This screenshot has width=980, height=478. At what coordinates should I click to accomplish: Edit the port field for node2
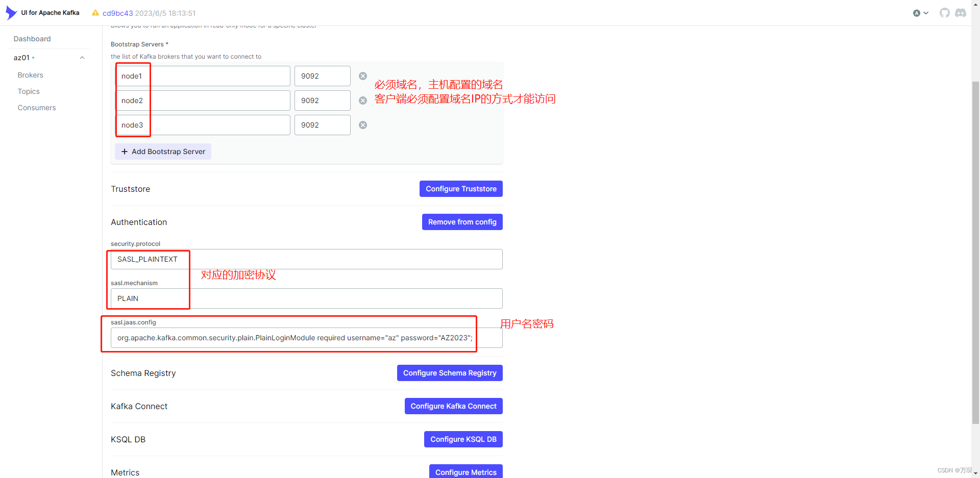[323, 100]
